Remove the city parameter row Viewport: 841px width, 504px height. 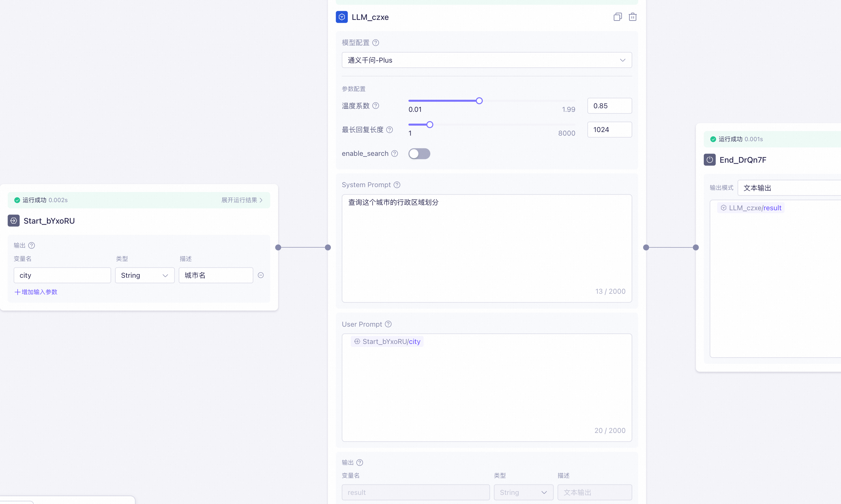coord(261,275)
